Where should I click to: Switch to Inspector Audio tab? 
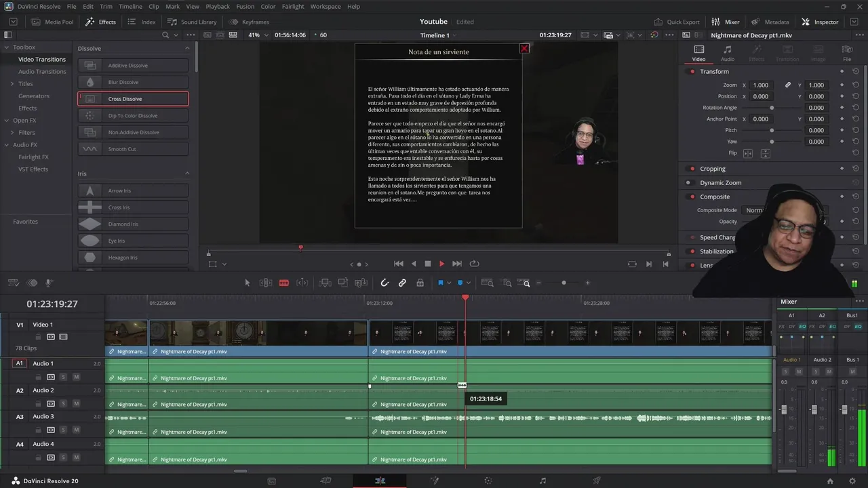click(x=727, y=53)
